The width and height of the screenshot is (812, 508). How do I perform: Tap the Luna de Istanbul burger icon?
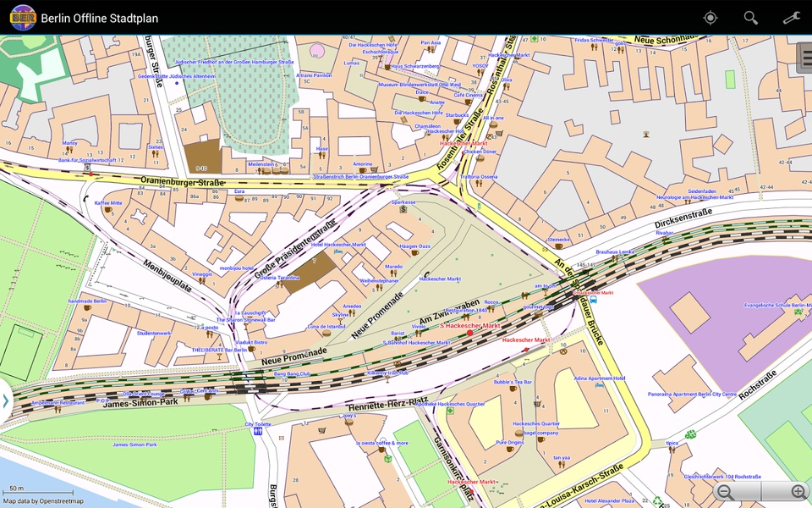coord(326,334)
